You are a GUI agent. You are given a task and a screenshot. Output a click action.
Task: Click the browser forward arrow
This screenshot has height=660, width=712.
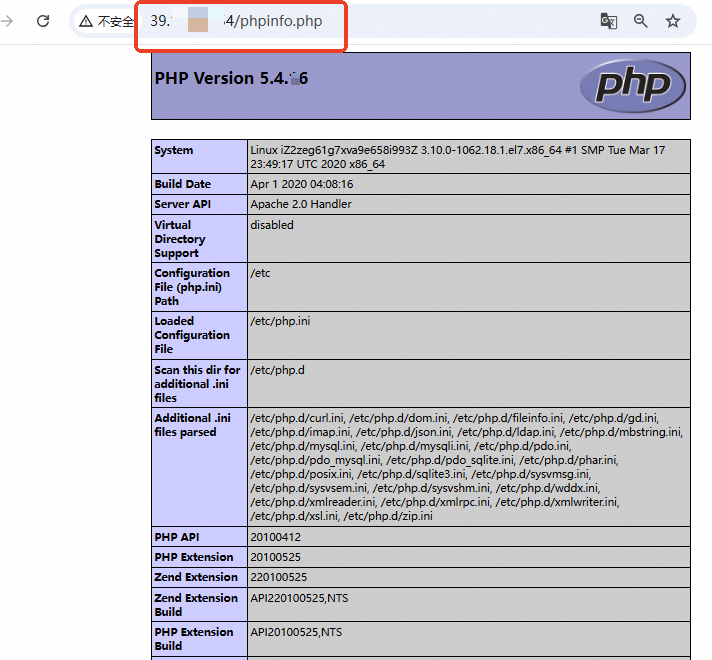(x=6, y=21)
